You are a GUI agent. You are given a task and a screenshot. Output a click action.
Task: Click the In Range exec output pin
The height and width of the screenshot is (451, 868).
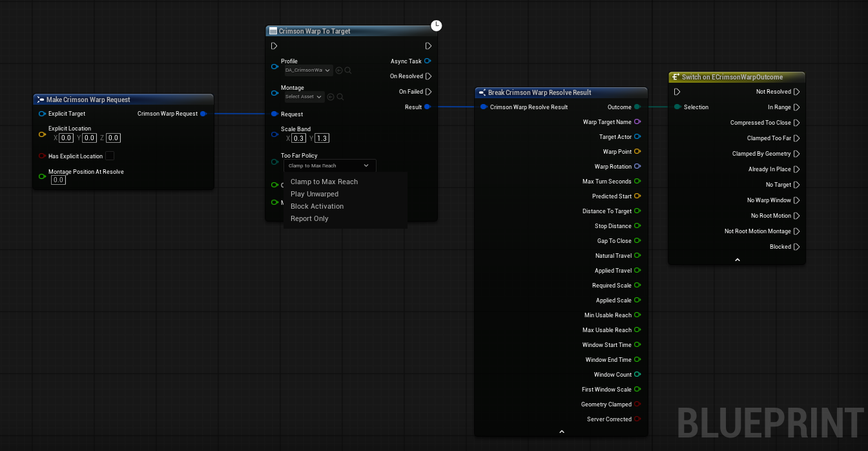point(797,107)
